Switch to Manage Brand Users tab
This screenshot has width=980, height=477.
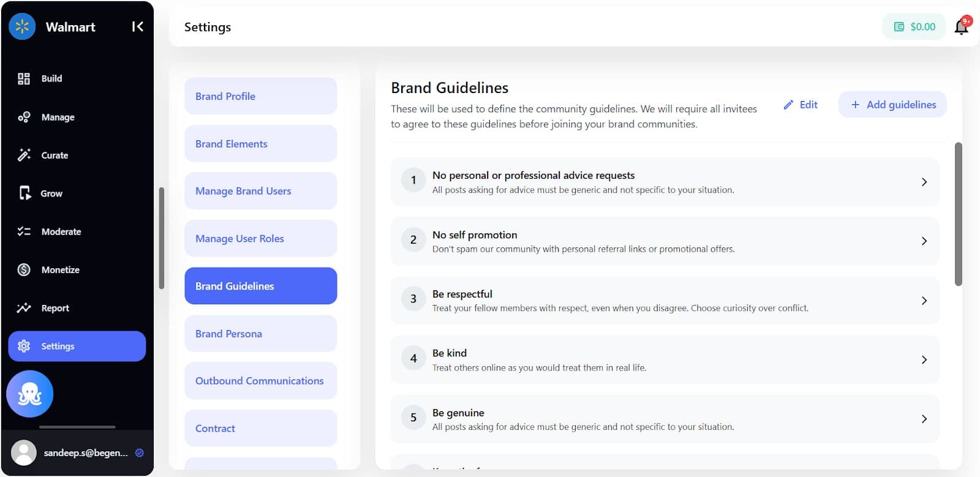tap(260, 191)
